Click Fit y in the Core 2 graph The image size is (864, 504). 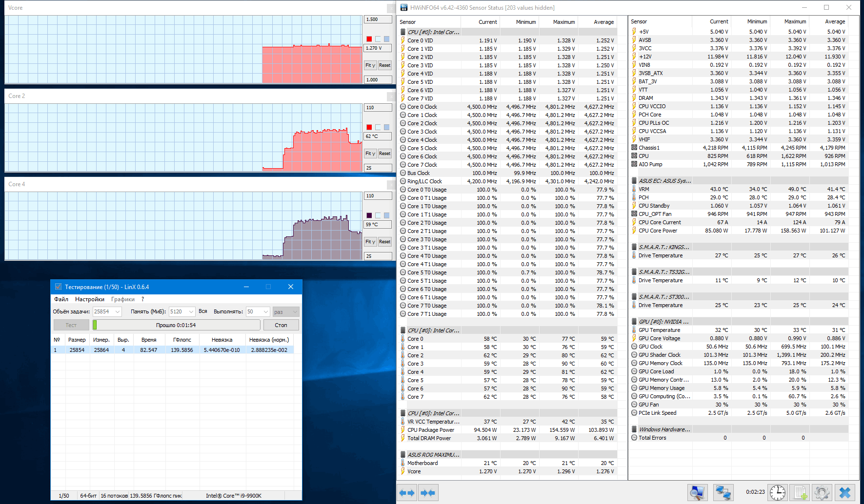click(370, 154)
